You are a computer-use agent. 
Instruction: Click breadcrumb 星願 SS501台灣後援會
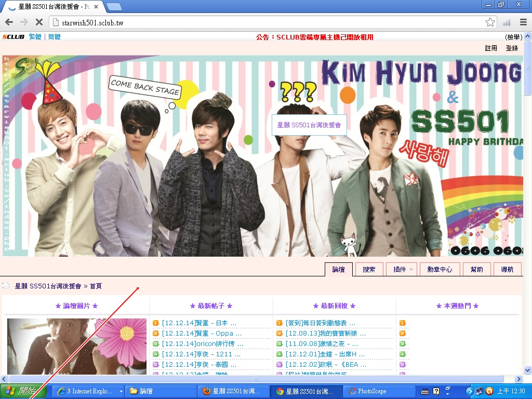pos(48,286)
